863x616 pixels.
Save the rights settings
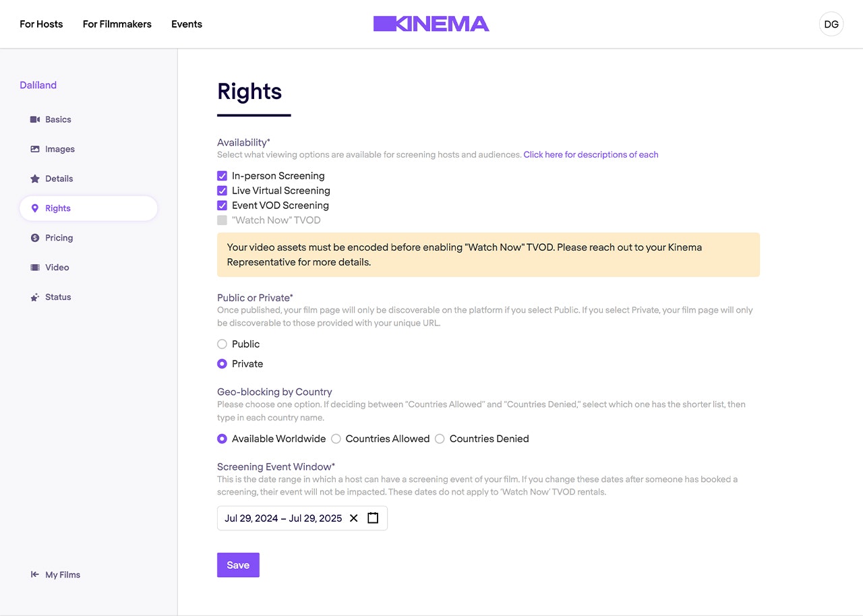(238, 565)
